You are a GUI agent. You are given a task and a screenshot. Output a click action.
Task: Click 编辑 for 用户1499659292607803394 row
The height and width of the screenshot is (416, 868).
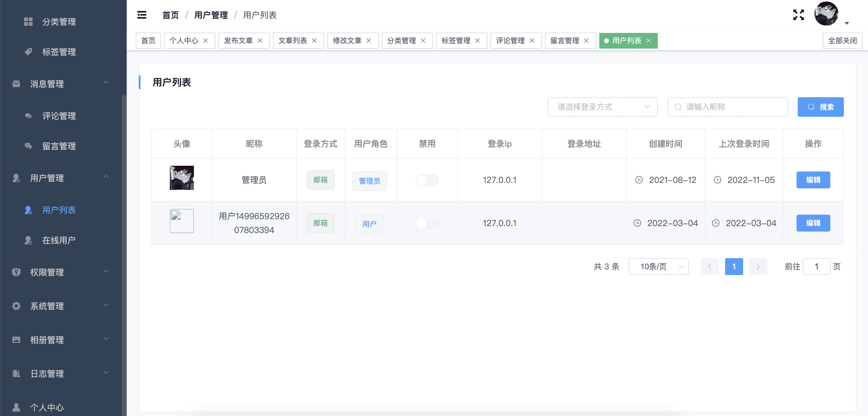813,223
